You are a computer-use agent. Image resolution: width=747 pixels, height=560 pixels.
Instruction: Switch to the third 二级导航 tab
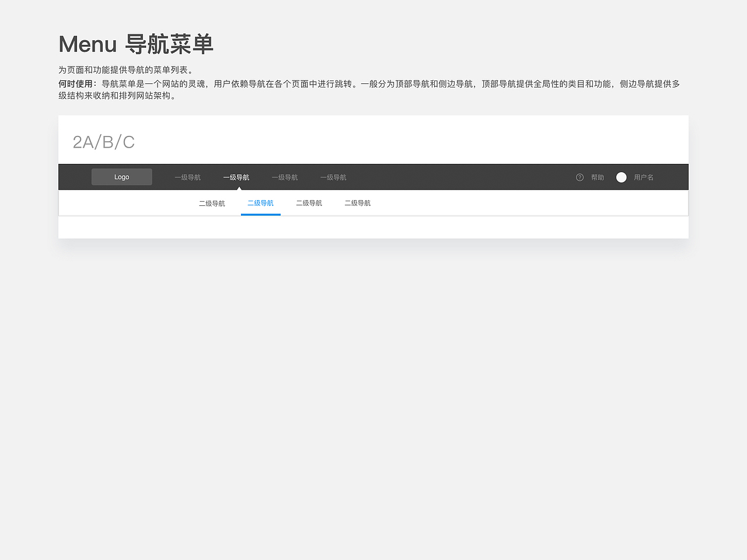point(309,203)
